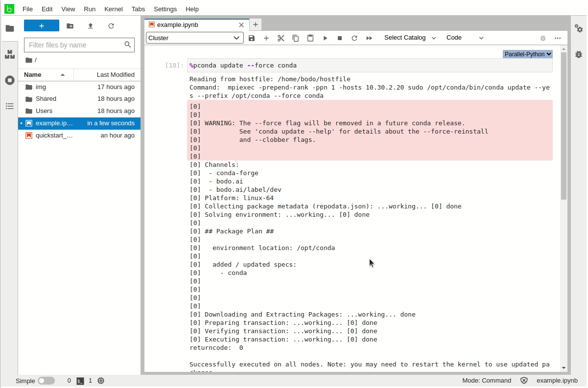Click the blue New Launcher plus button
The width and height of the screenshot is (588, 388).
coord(42,26)
